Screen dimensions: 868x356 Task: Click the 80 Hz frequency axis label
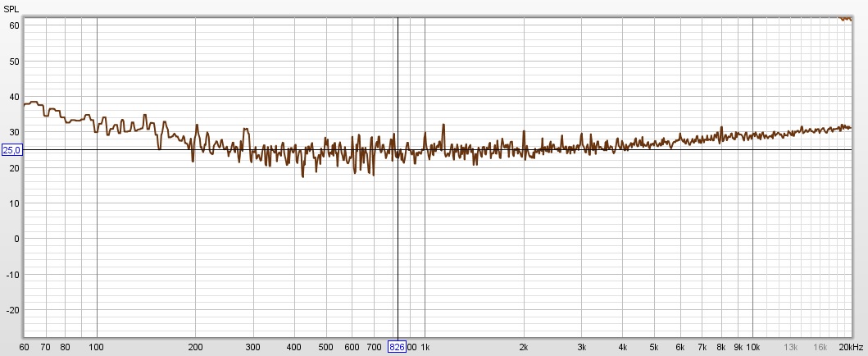point(65,347)
